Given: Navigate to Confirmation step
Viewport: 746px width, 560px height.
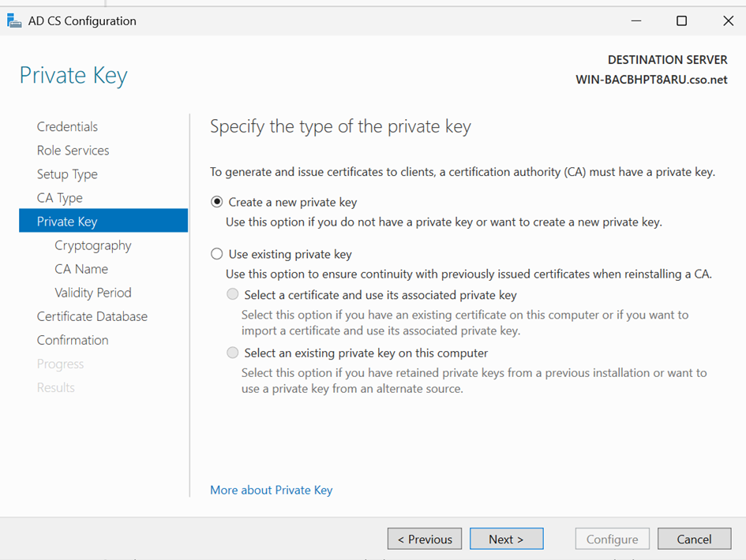Looking at the screenshot, I should click(x=73, y=340).
